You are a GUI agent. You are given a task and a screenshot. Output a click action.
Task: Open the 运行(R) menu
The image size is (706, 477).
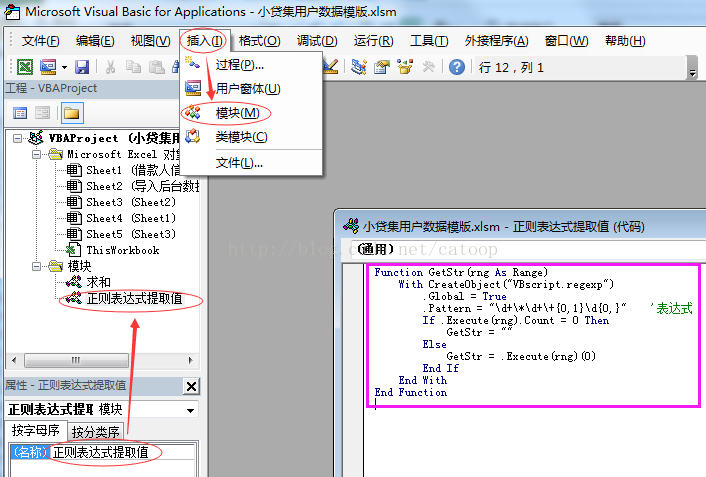pos(373,41)
